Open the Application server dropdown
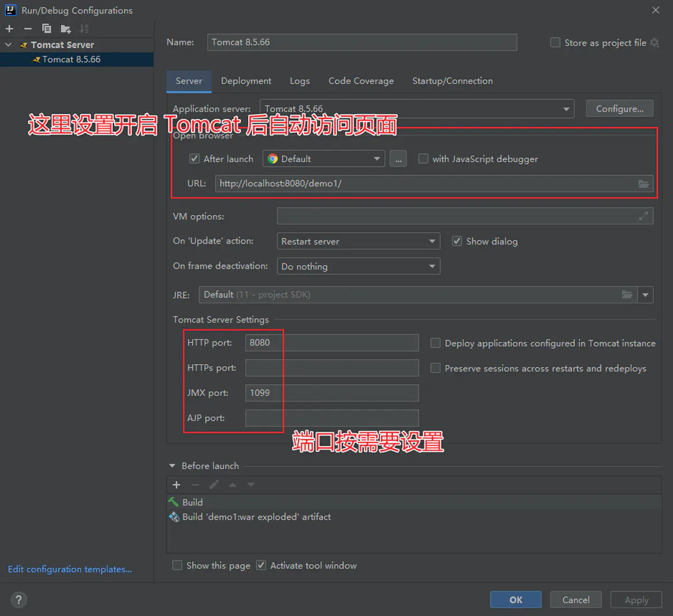The height and width of the screenshot is (616, 673). [417, 109]
